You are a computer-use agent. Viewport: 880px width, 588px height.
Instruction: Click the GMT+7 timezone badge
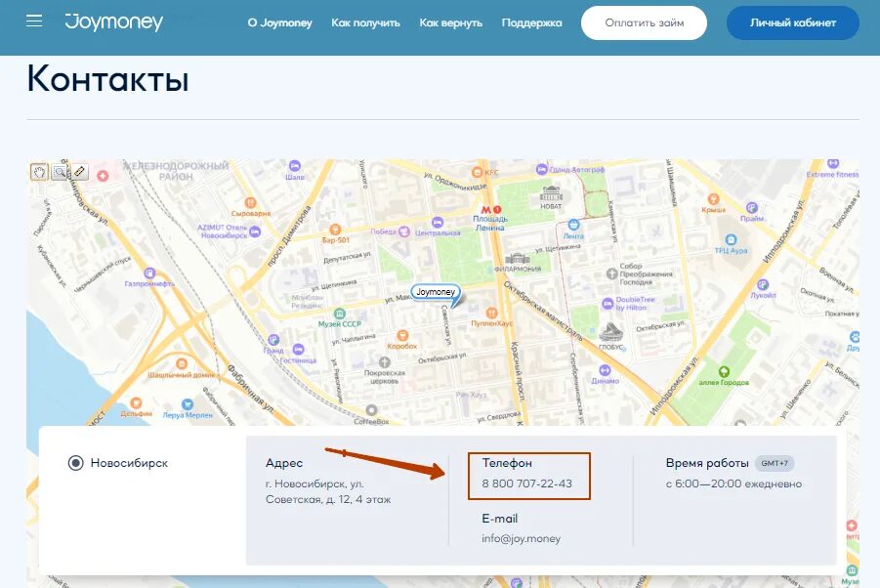tap(775, 463)
